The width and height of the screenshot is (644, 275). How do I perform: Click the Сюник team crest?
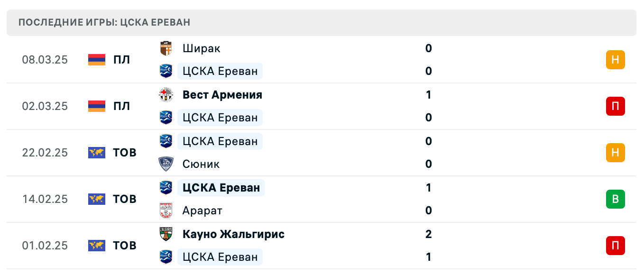tap(166, 164)
